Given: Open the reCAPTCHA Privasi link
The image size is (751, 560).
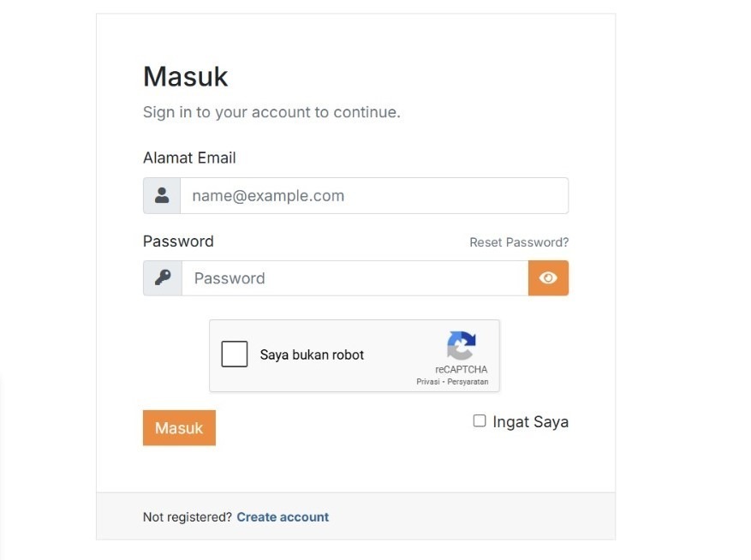Looking at the screenshot, I should 427,382.
